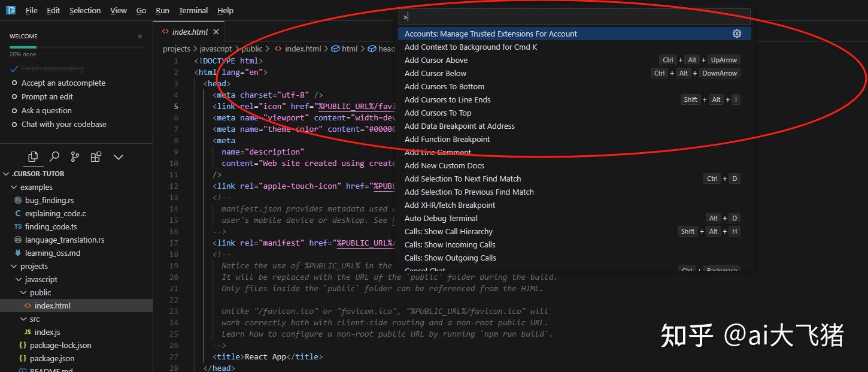This screenshot has height=372, width=868.
Task: Open the Extensions panel icon
Action: [x=96, y=156]
